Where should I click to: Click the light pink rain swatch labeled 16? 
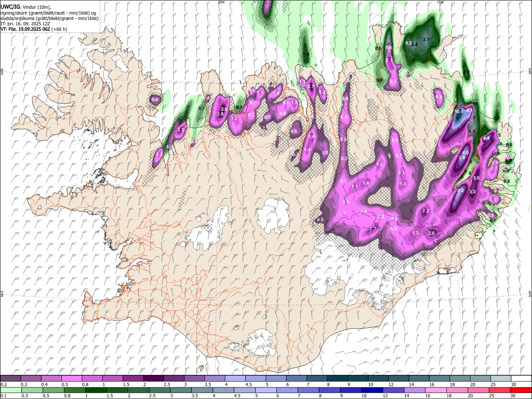pyautogui.click(x=436, y=390)
